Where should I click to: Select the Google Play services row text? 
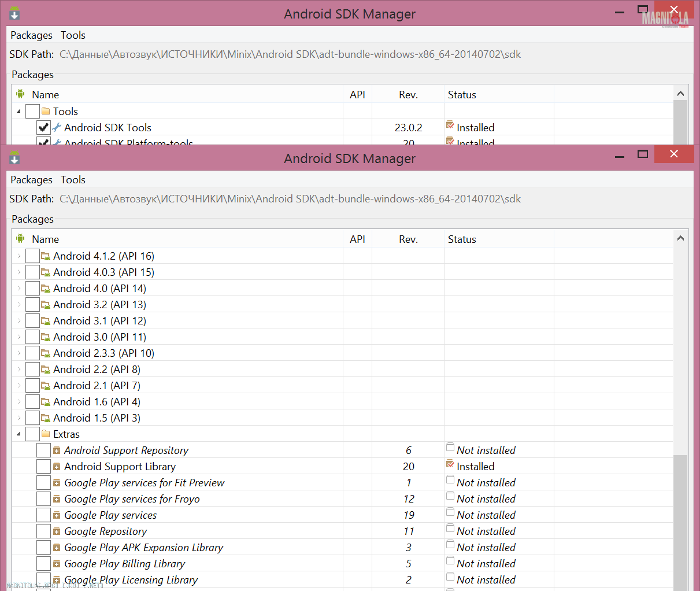pos(110,515)
